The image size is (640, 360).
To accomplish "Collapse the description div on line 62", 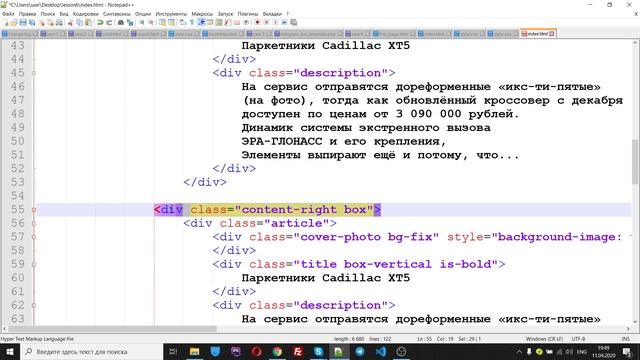I will (34, 305).
